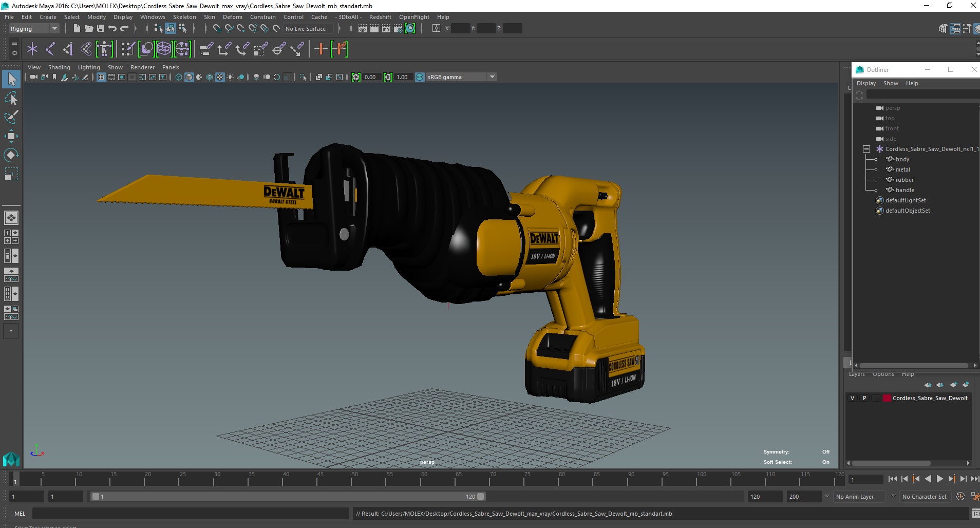Click the red layer color swatch
Image resolution: width=980 pixels, height=528 pixels.
pyautogui.click(x=887, y=398)
